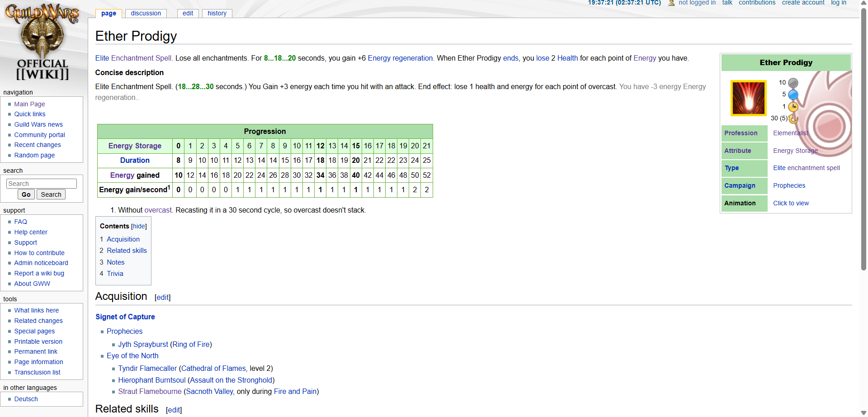Viewport: 868px width, 417px height.
Task: Open About GWW
Action: (x=32, y=284)
